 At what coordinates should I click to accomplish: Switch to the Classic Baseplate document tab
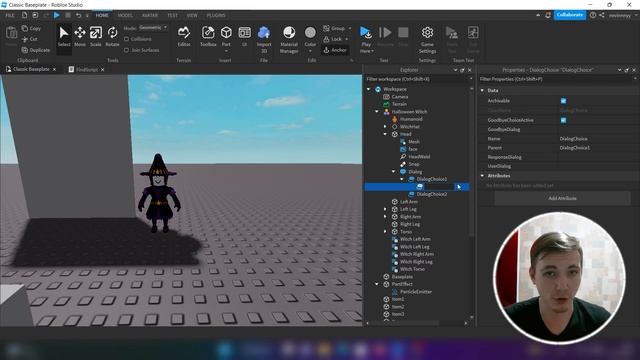point(31,69)
